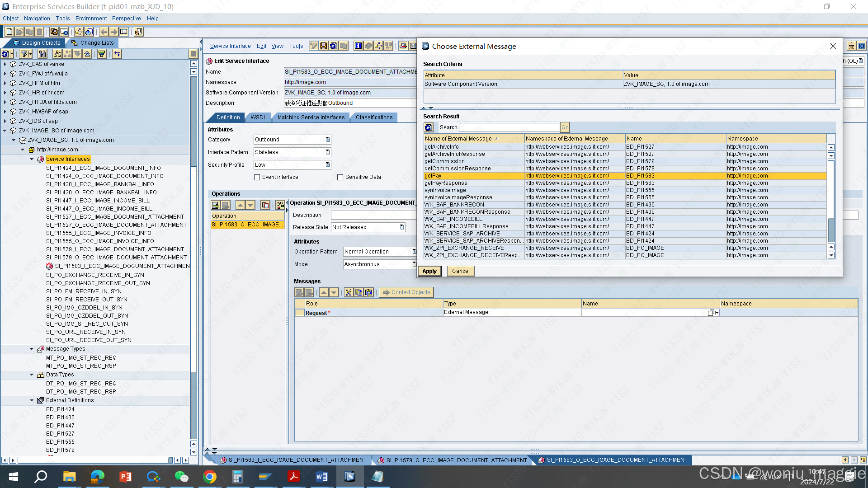The height and width of the screenshot is (488, 868).
Task: Click the Create new object icon in main toolbar
Action: coord(9,32)
